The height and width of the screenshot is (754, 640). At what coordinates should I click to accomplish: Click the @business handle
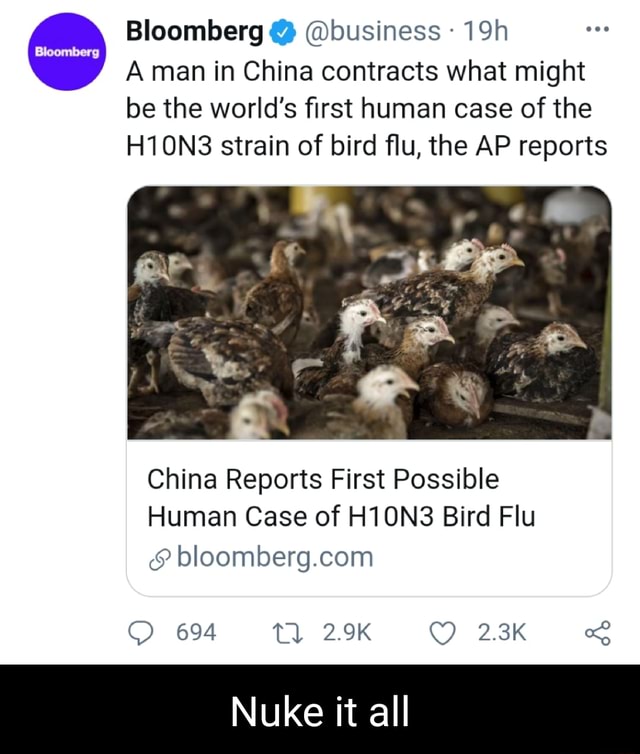372,31
